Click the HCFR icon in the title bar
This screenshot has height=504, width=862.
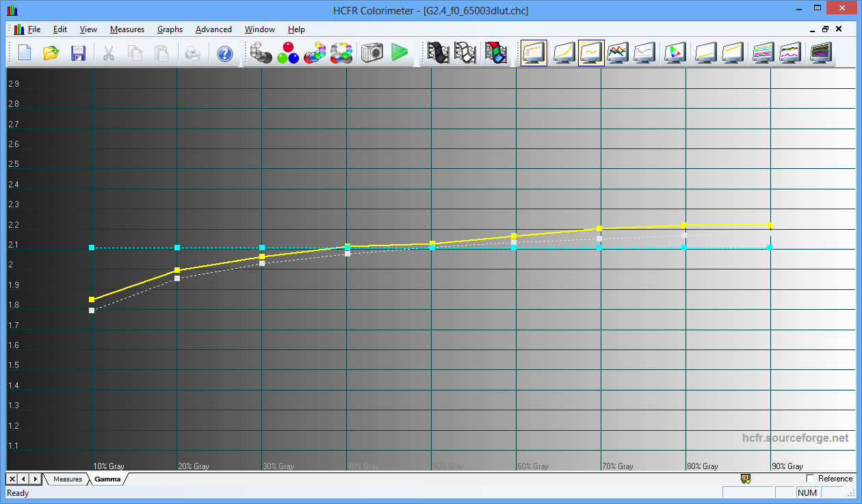12,10
